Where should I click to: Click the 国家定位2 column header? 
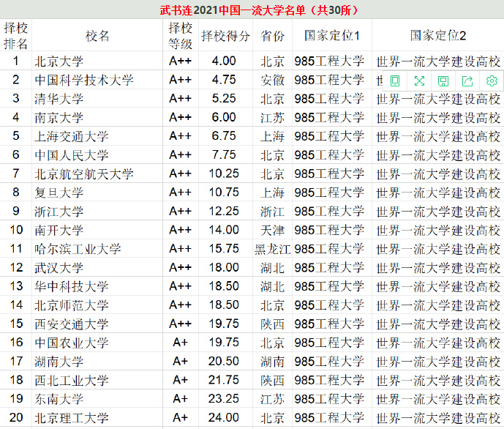(437, 35)
